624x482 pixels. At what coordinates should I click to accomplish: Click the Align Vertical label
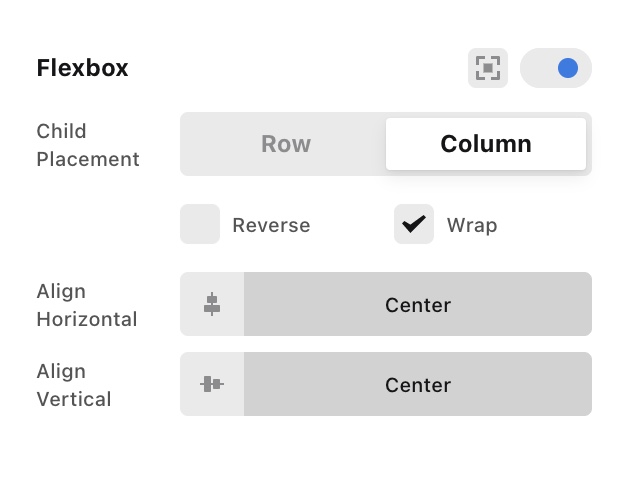[74, 385]
